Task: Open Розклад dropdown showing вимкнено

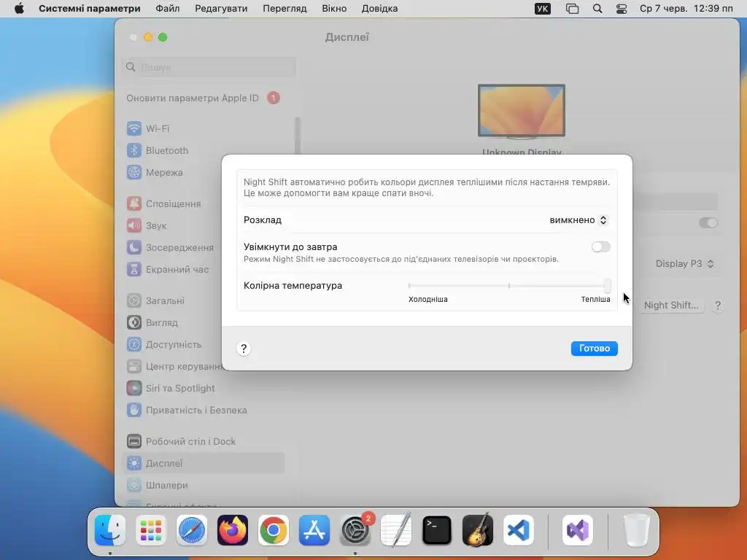Action: pyautogui.click(x=578, y=220)
